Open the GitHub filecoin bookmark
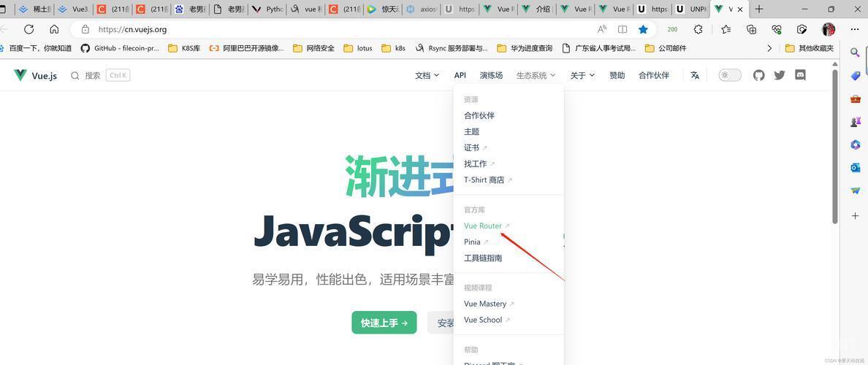 120,48
